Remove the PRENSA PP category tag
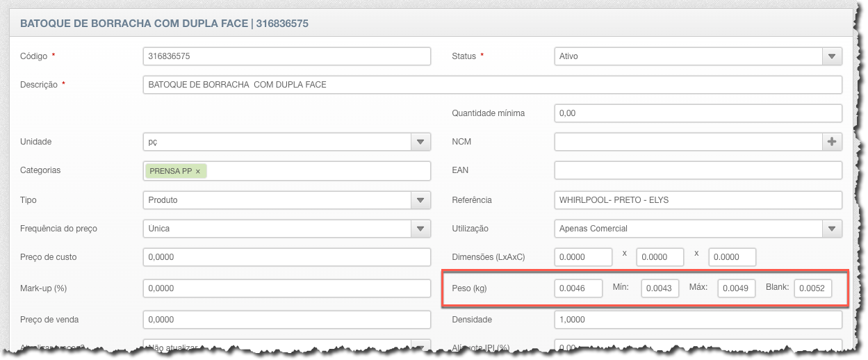868x360 pixels. (198, 171)
